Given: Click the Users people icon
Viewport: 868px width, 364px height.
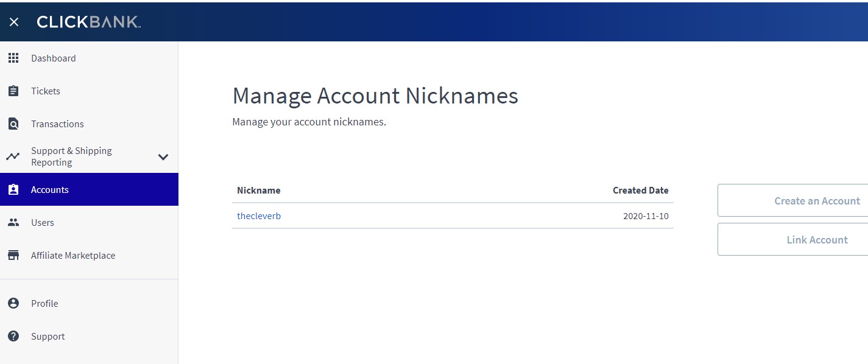Looking at the screenshot, I should (13, 222).
